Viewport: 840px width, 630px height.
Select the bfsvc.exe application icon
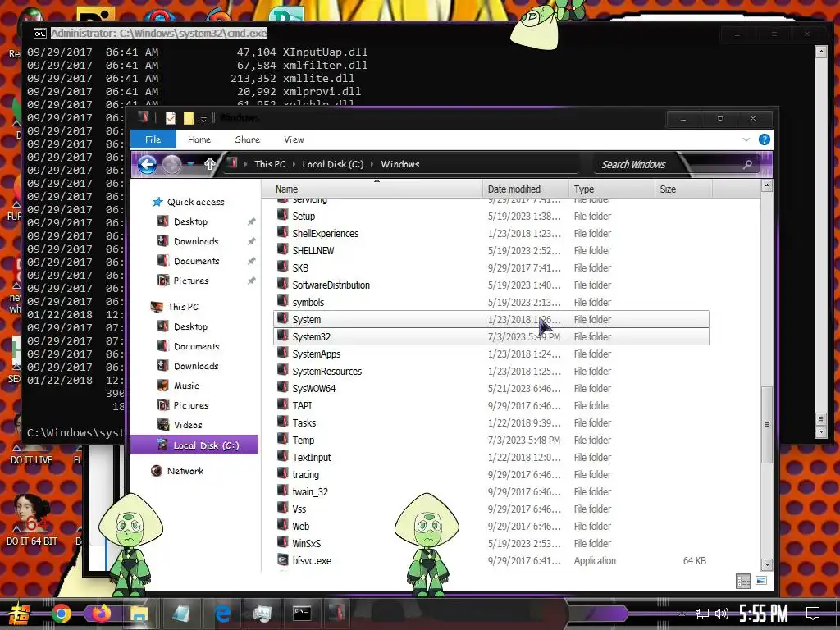[x=283, y=559]
